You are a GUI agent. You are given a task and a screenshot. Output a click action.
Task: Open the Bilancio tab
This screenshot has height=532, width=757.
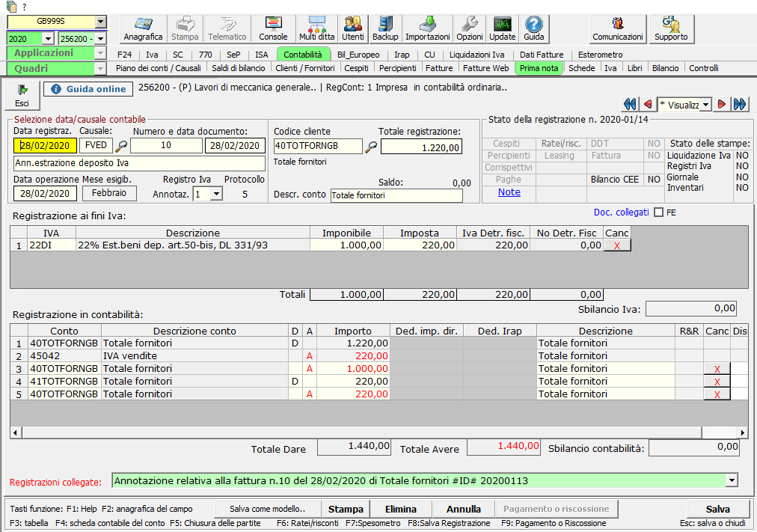pyautogui.click(x=665, y=68)
